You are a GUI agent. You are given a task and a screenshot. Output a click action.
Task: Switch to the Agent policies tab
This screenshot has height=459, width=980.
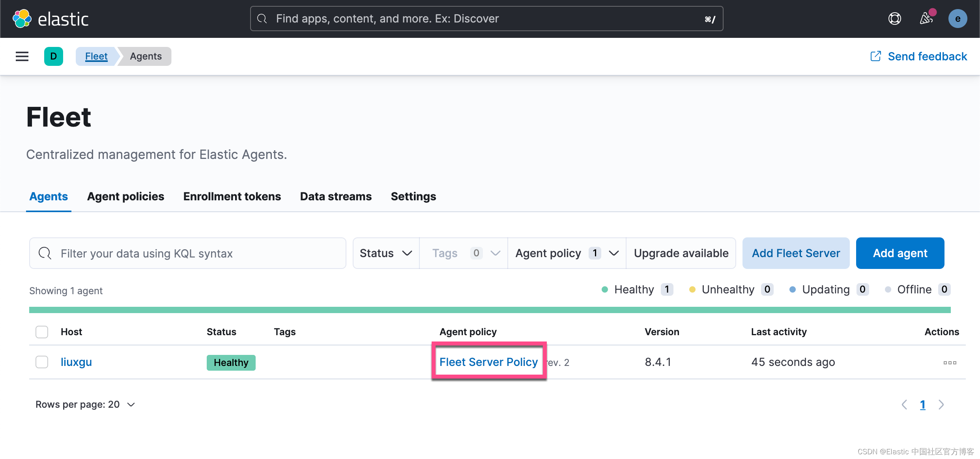(125, 196)
